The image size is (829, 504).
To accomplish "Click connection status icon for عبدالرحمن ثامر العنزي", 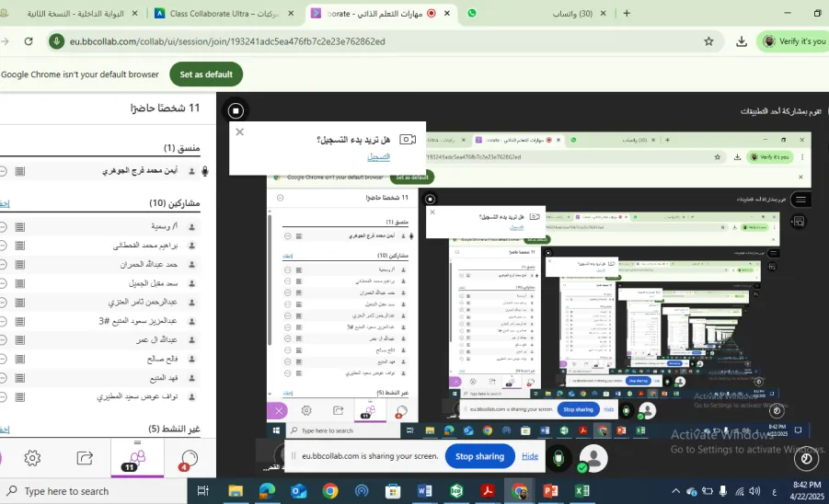I will (x=20, y=303).
